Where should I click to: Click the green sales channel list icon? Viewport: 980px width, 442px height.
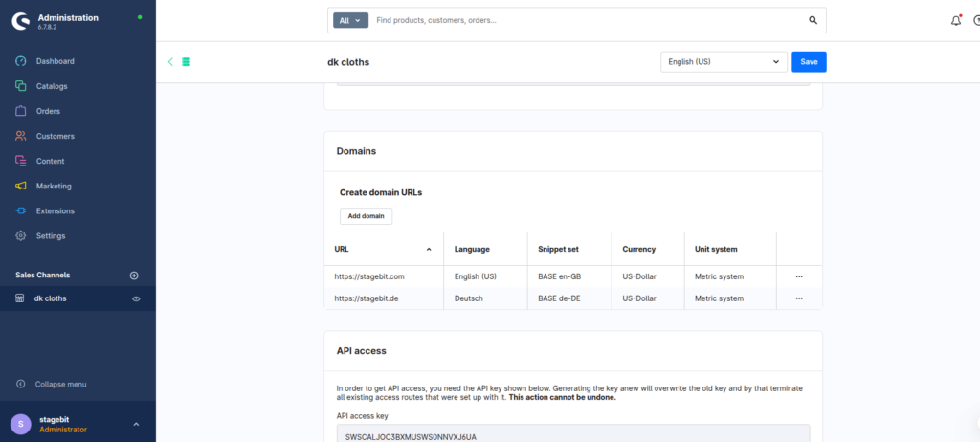(x=187, y=62)
